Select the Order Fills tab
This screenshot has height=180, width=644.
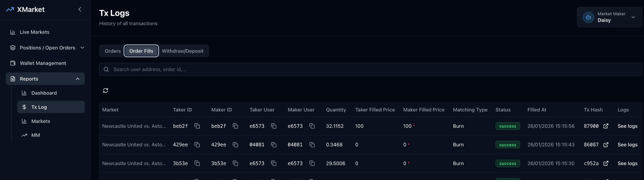tap(141, 51)
